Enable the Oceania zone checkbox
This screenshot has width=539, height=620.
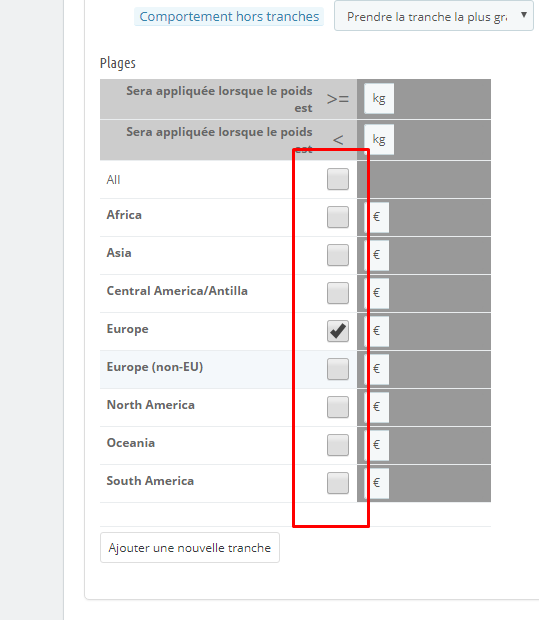click(338, 445)
